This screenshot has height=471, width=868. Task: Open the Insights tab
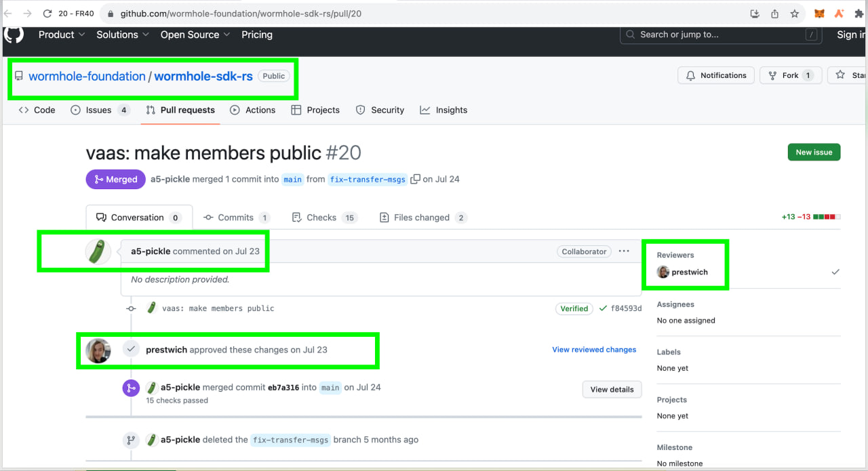[443, 110]
